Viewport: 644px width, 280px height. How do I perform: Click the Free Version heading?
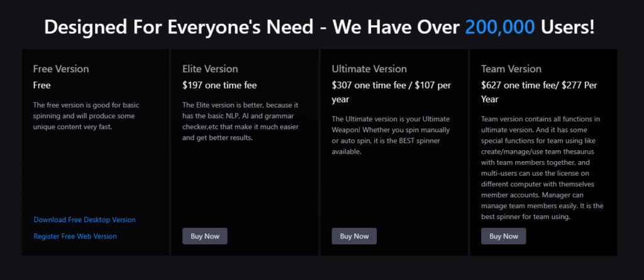pyautogui.click(x=61, y=69)
